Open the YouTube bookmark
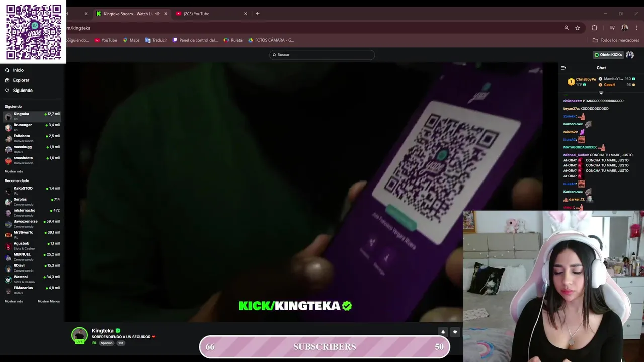The height and width of the screenshot is (362, 644). 106,40
